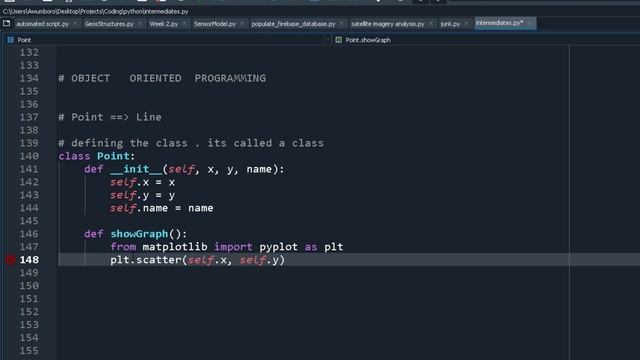640x360 pixels.
Task: Close the Week 2.py tab
Action: (184, 24)
